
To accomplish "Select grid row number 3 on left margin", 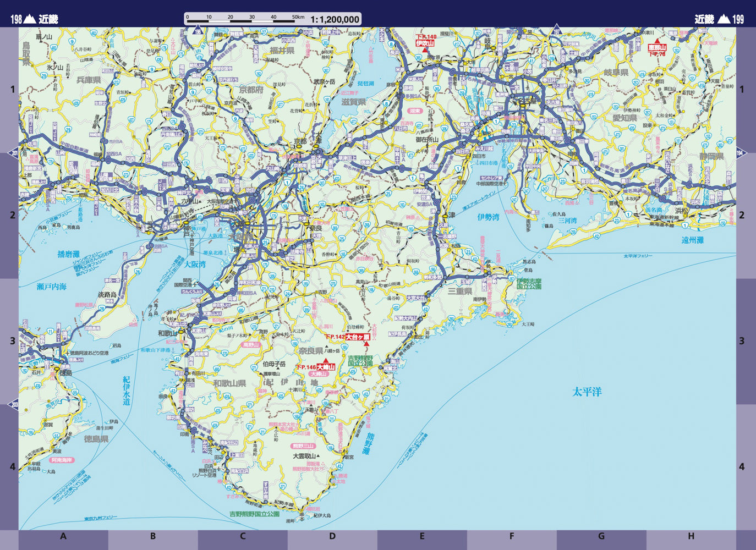I will coord(13,341).
